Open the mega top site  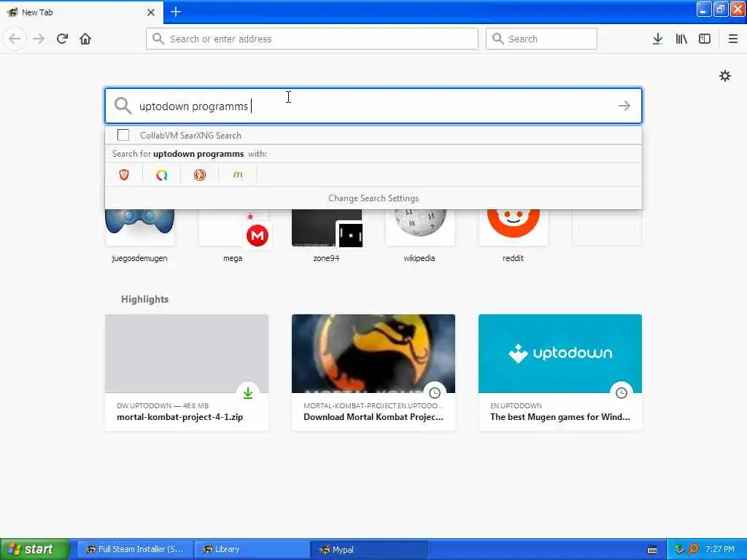tap(233, 236)
